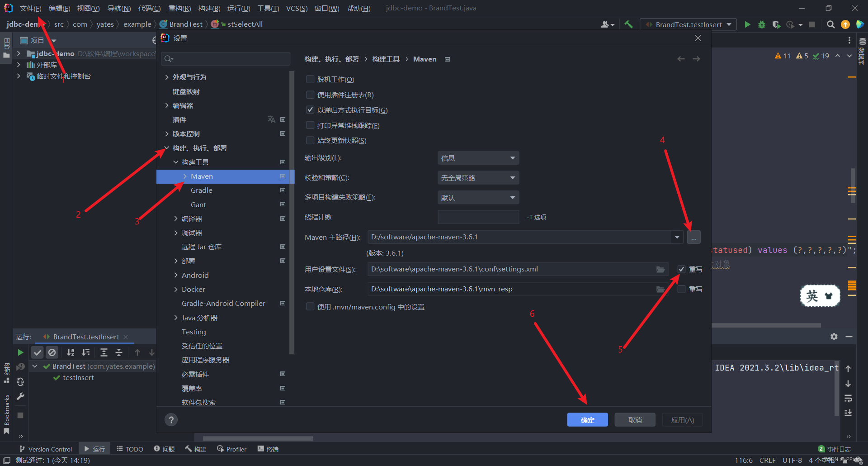Uncheck 以递归方式执行目标 checkbox
The image size is (868, 466).
(x=310, y=110)
